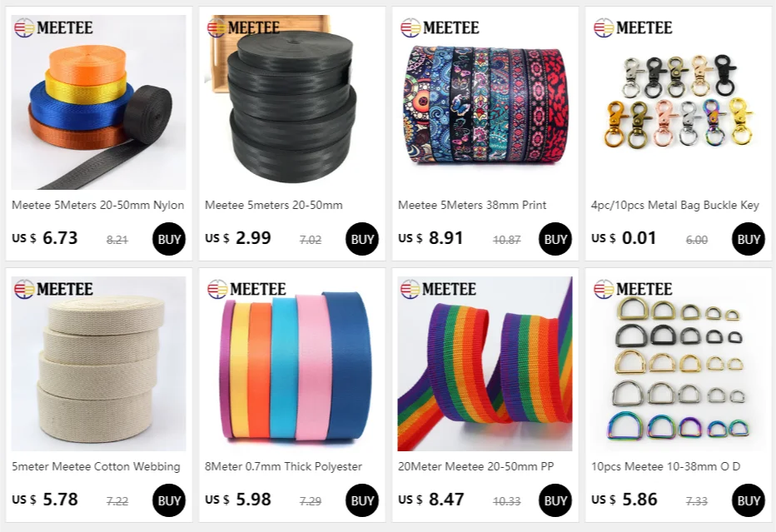Open the printed pattern ribbon image
776x532 pixels.
pyautogui.click(x=485, y=102)
